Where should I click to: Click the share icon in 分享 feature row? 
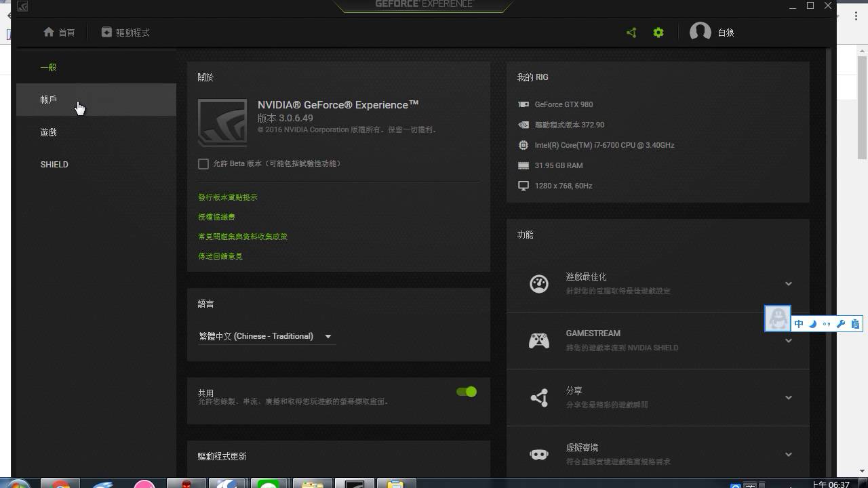click(x=539, y=397)
